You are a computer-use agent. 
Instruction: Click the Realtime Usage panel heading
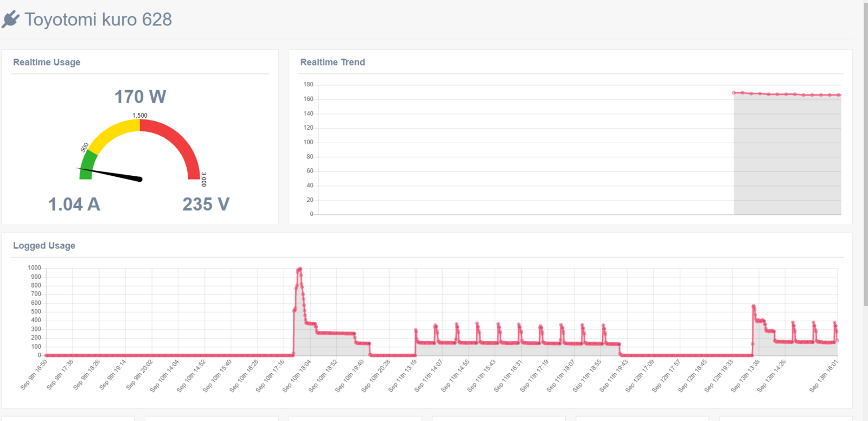tap(47, 62)
